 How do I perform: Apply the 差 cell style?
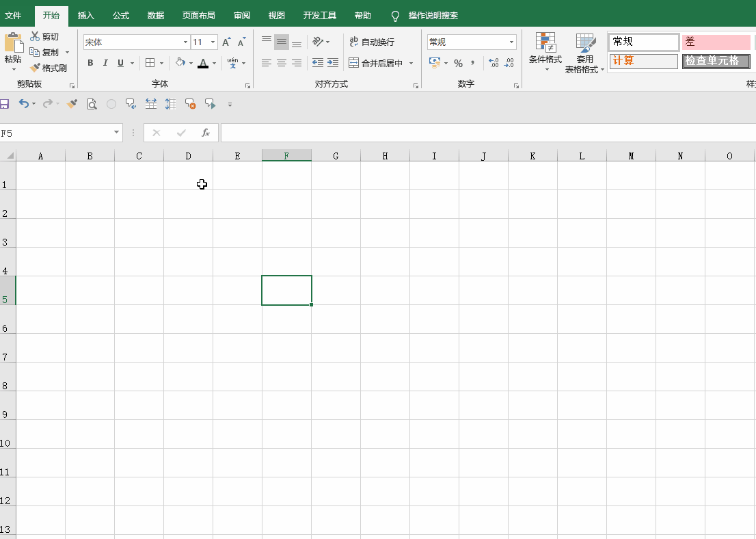coord(716,42)
